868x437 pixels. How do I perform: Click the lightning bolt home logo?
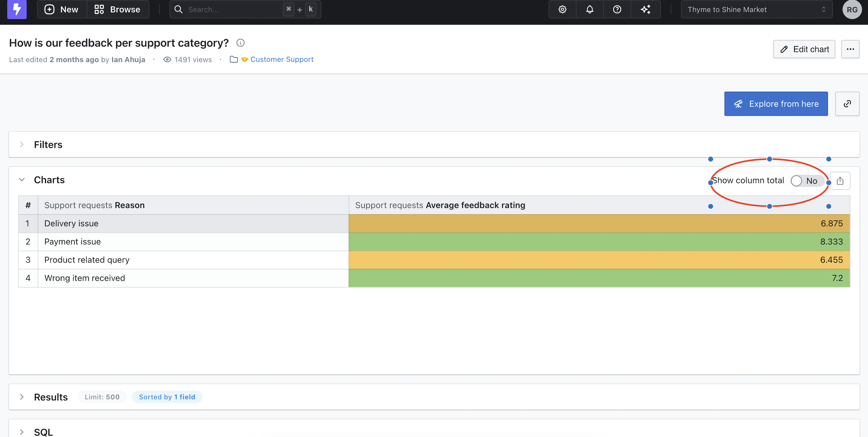[17, 9]
